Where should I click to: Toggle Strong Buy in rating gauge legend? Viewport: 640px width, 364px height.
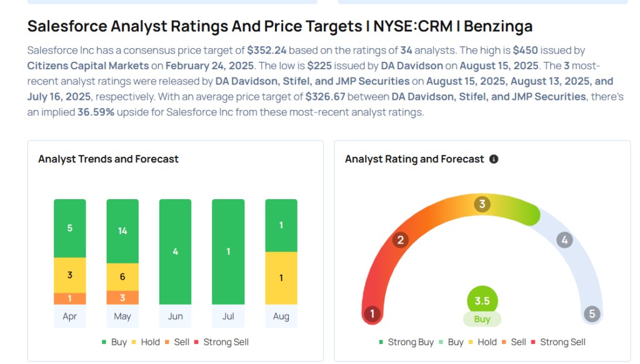click(406, 342)
